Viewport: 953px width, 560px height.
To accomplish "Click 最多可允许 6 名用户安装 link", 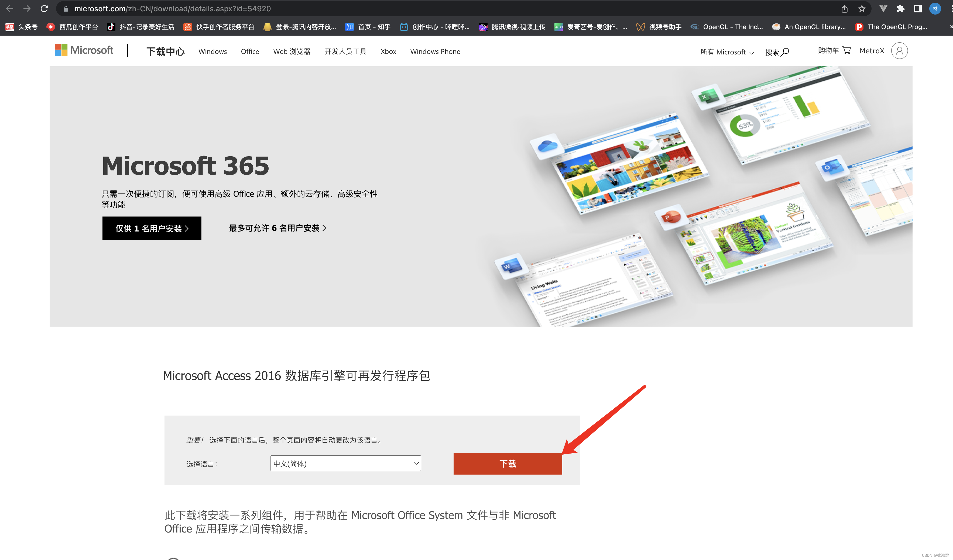I will coord(277,228).
